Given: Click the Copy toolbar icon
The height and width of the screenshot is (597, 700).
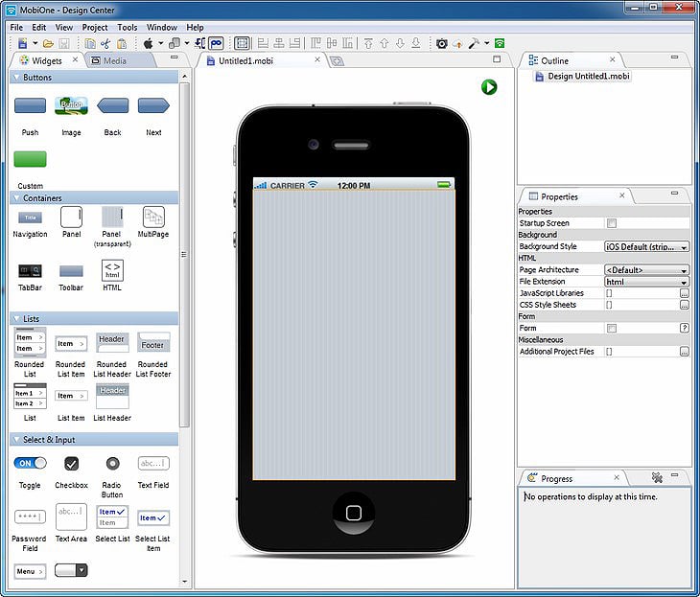Looking at the screenshot, I should click(x=90, y=43).
